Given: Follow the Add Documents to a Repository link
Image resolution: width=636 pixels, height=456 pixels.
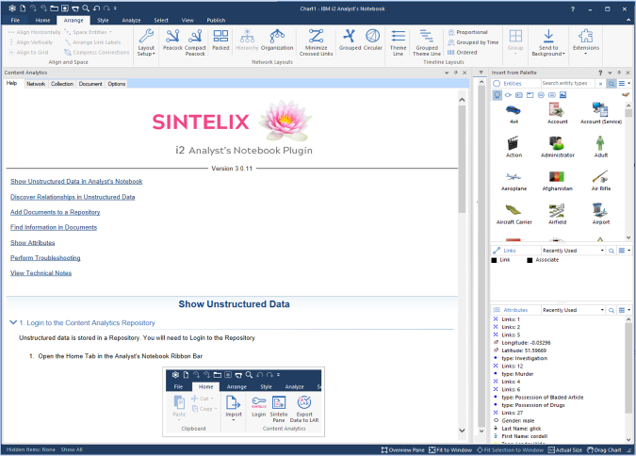Looking at the screenshot, I should click(x=55, y=212).
